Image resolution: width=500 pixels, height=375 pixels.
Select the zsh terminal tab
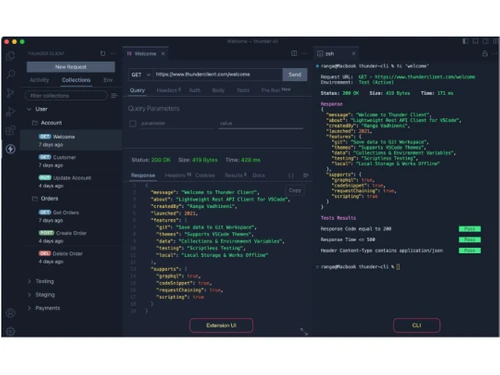coord(336,54)
